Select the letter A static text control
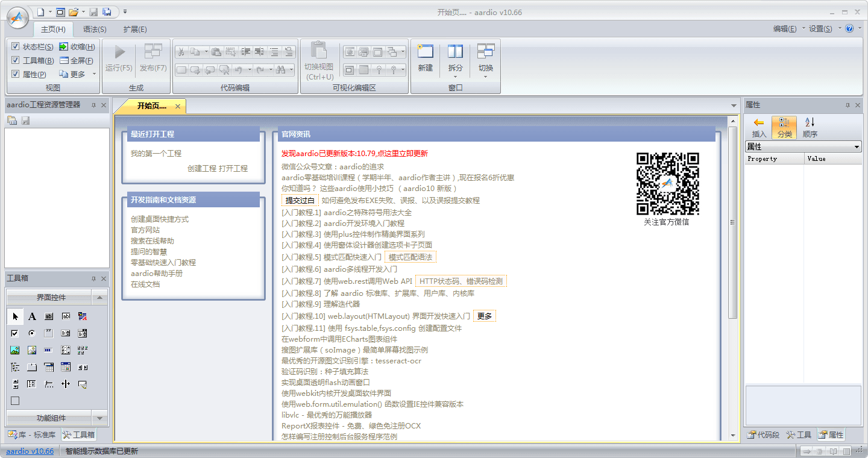Image resolution: width=868 pixels, height=458 pixels. [32, 316]
